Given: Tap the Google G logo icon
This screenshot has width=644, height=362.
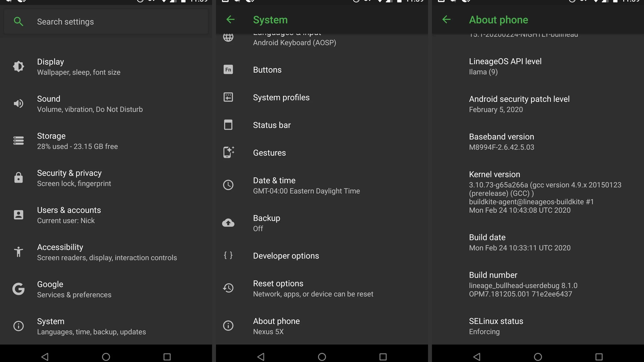Looking at the screenshot, I should click(x=18, y=289).
